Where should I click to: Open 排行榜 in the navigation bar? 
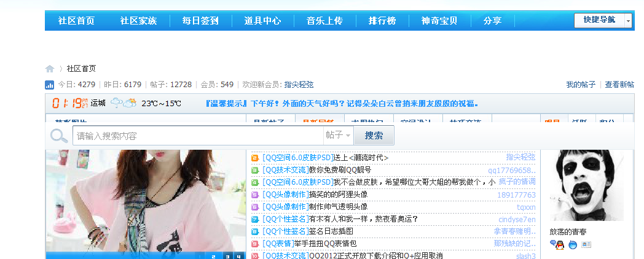coord(382,20)
